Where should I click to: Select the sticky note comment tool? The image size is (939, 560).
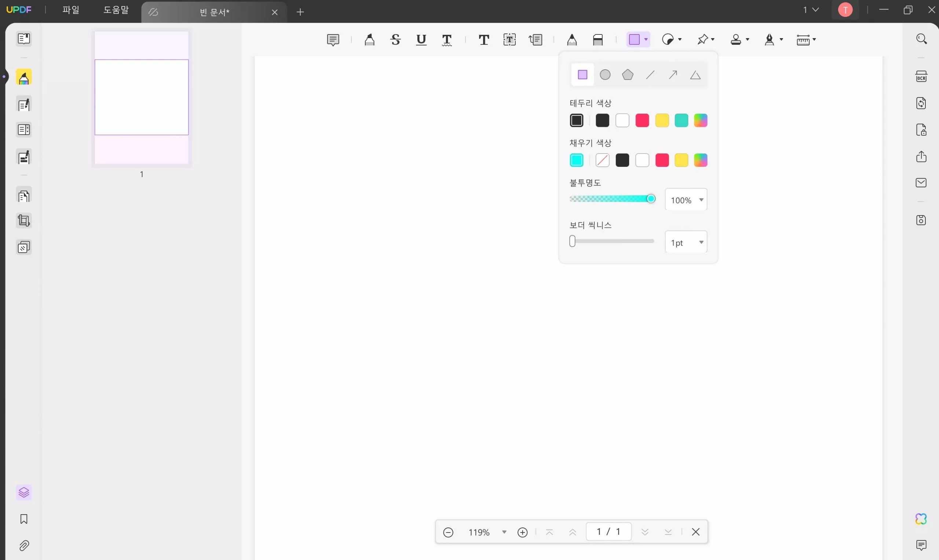coord(333,40)
